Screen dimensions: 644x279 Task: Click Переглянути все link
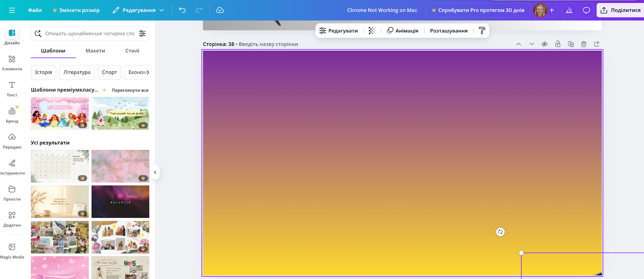[130, 90]
